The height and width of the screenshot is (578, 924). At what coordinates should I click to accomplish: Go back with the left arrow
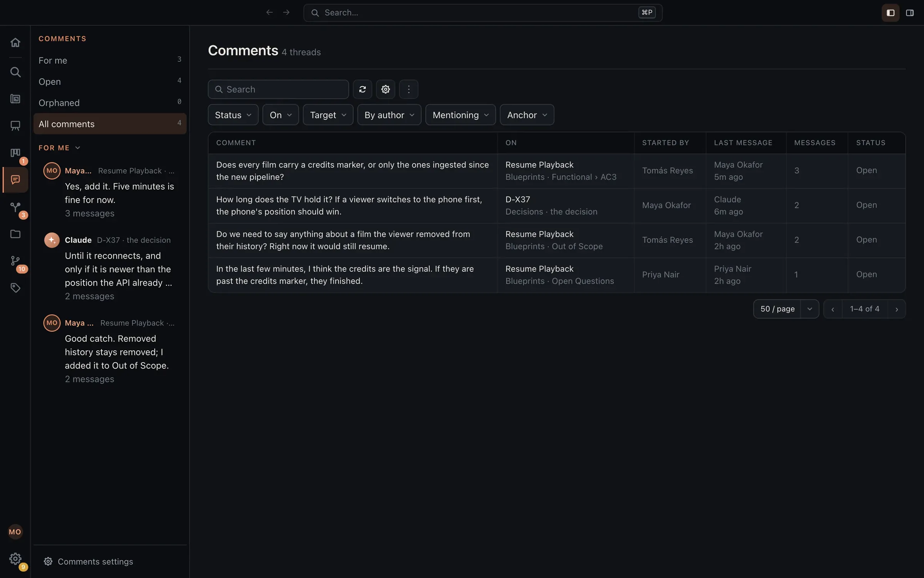269,13
